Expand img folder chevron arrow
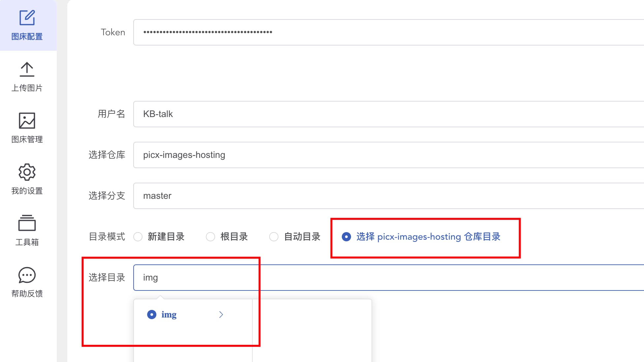Viewport: 644px width, 362px height. [221, 315]
